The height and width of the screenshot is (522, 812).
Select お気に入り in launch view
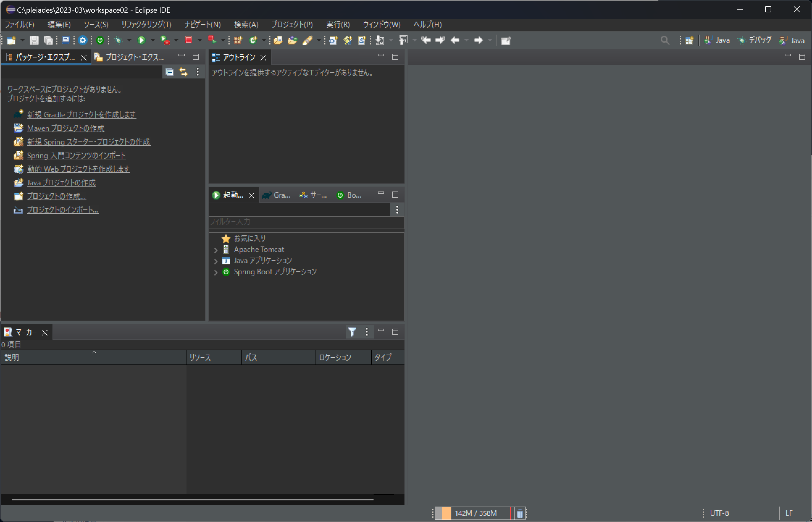pos(250,238)
